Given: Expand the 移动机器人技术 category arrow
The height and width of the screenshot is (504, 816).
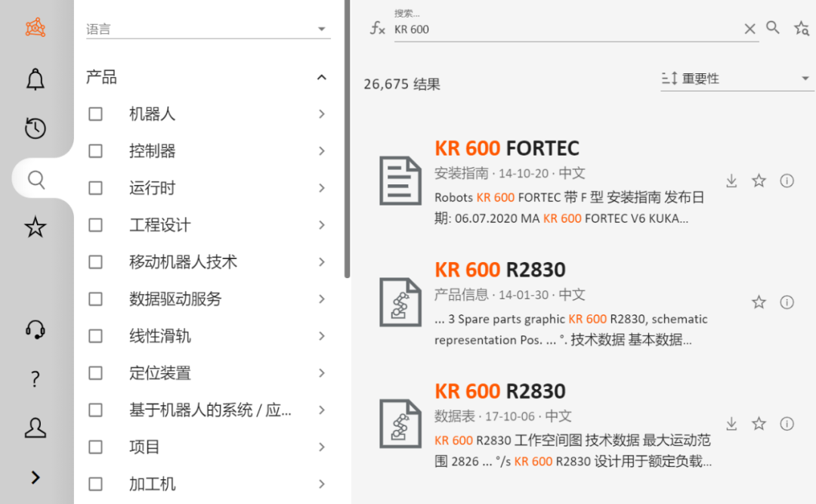Looking at the screenshot, I should point(322,262).
